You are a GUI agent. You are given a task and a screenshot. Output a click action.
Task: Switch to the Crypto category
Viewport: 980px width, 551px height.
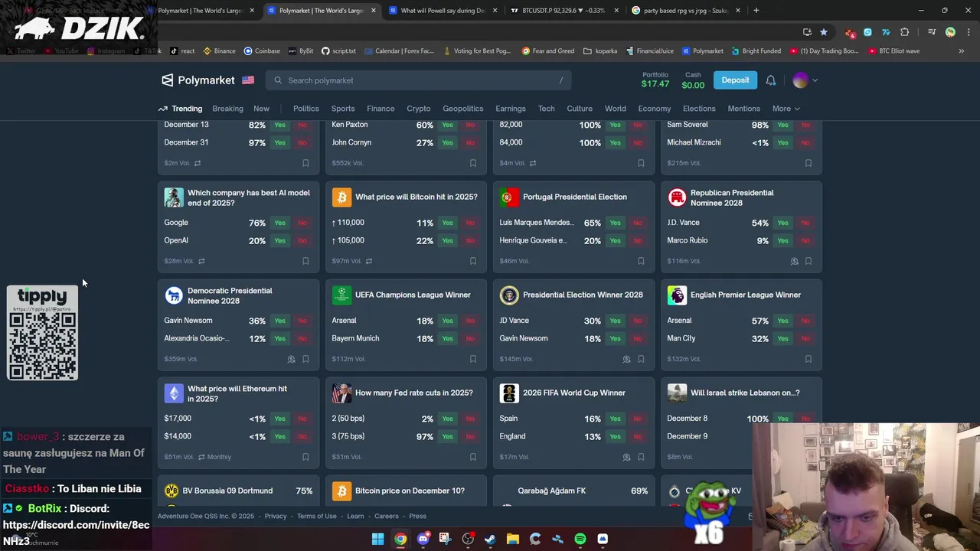(x=419, y=109)
